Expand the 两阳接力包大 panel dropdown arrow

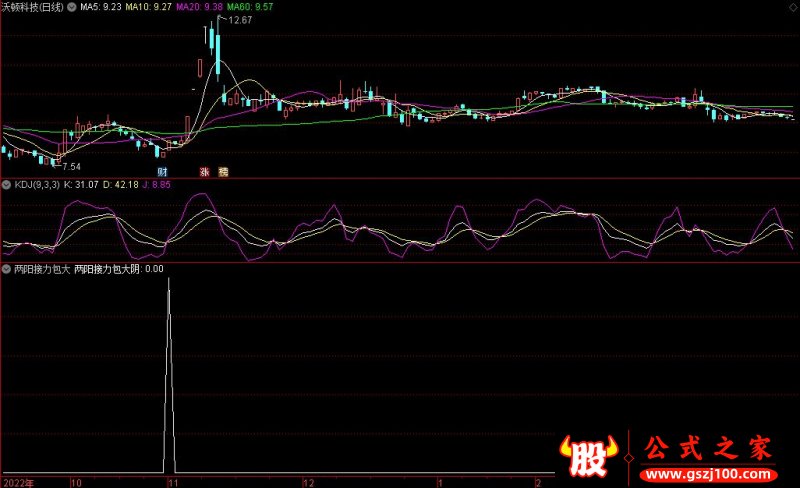pos(6,268)
